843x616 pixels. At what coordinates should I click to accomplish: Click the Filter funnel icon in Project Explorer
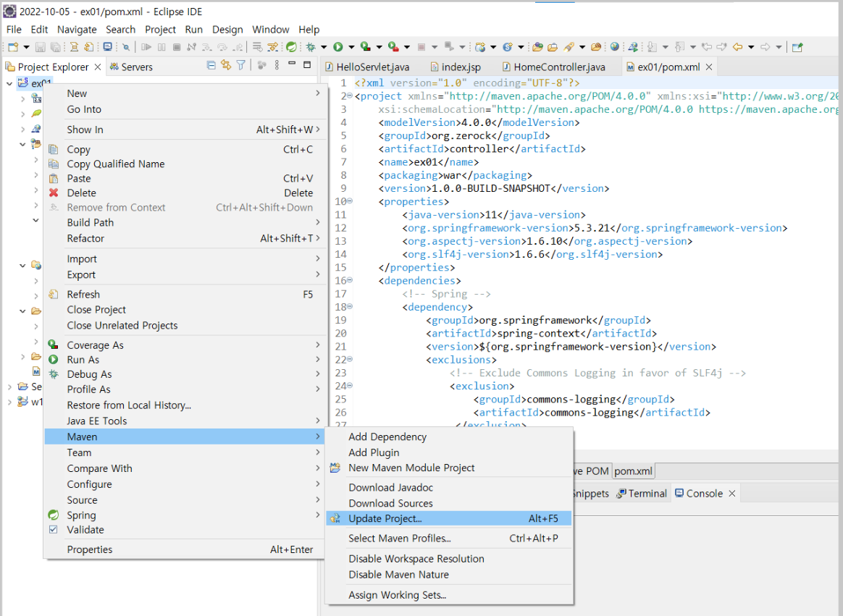(241, 66)
